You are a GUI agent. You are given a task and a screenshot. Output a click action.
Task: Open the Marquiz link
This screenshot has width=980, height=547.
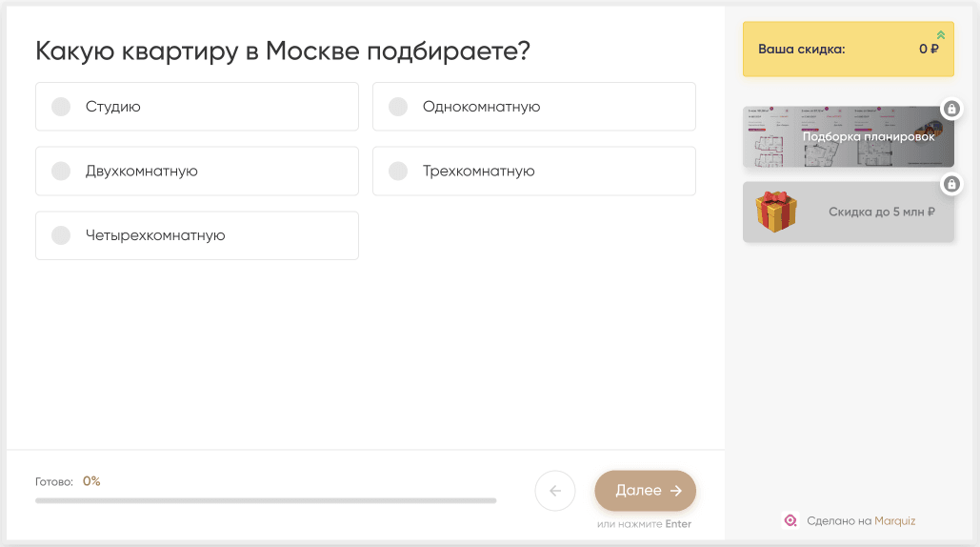pyautogui.click(x=894, y=520)
